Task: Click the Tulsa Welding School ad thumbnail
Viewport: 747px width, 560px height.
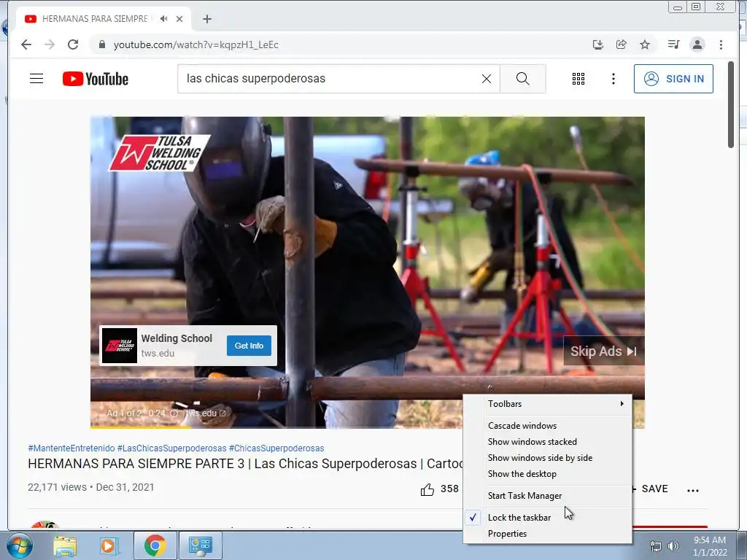Action: tap(120, 346)
